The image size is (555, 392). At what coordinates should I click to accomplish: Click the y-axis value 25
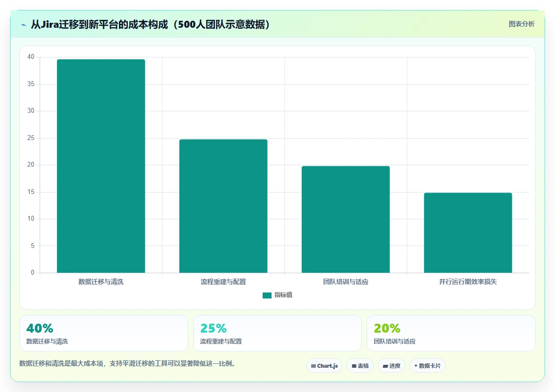pos(31,138)
